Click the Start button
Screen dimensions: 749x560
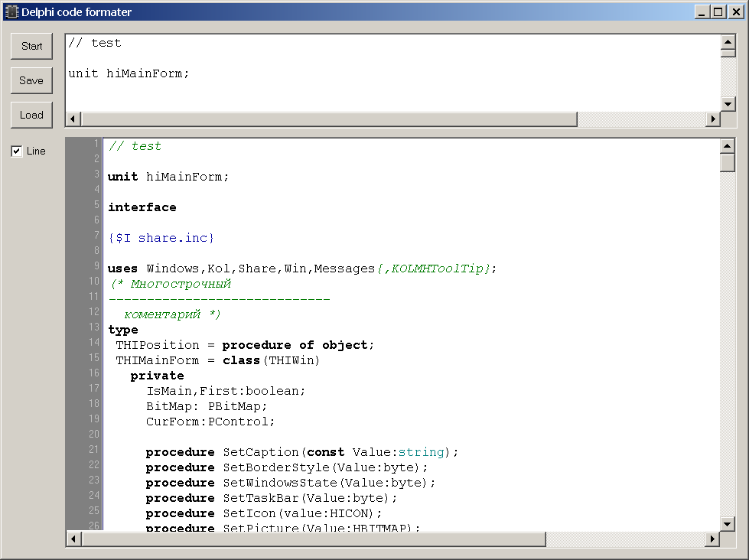pos(31,47)
